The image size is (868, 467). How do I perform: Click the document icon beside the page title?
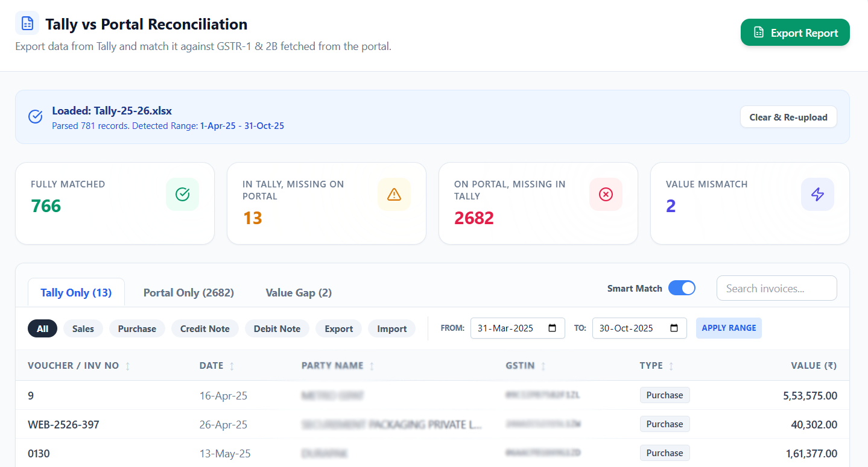tap(27, 24)
